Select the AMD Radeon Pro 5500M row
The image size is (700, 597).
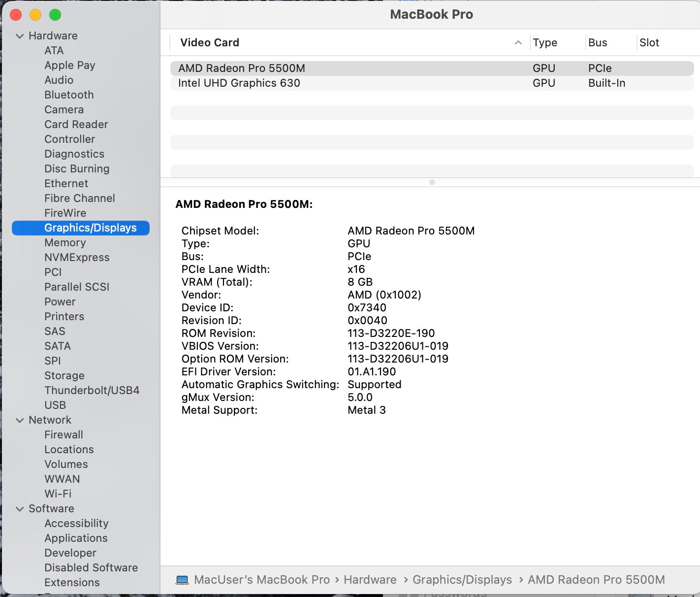tap(241, 68)
